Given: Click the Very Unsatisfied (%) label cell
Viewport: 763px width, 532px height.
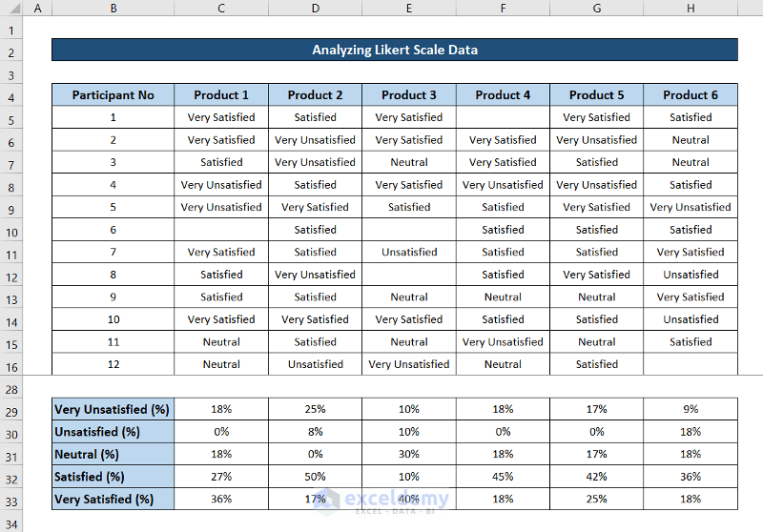Looking at the screenshot, I should 113,409.
